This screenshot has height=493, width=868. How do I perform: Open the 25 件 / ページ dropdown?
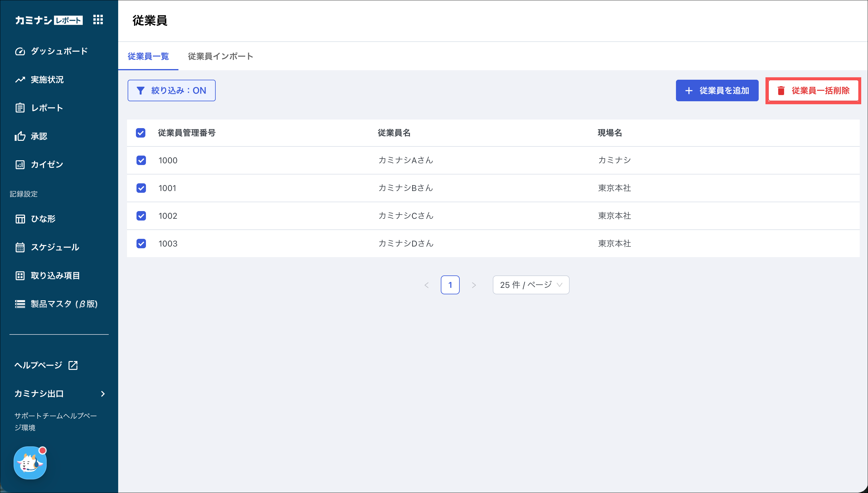531,285
